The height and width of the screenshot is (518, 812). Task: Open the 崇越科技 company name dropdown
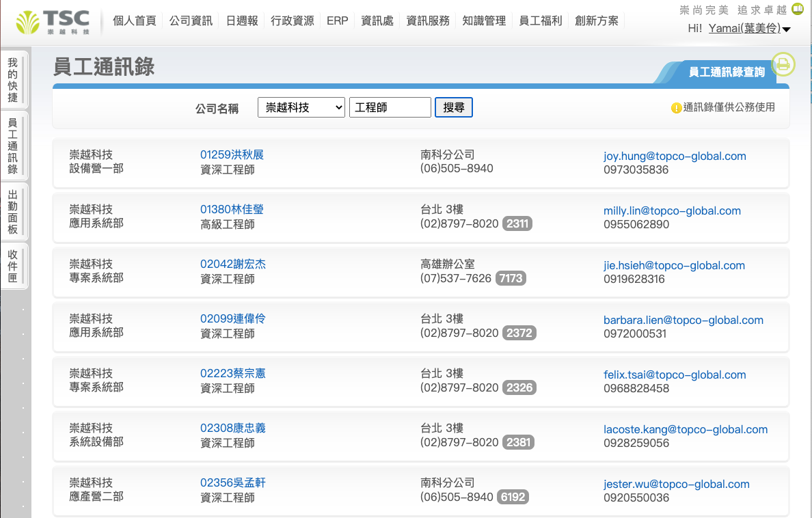point(301,107)
